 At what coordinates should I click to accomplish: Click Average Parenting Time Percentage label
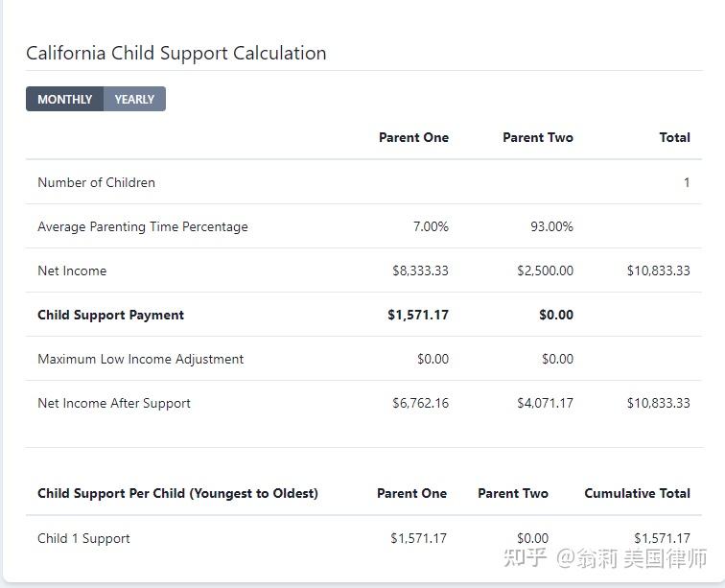point(143,226)
